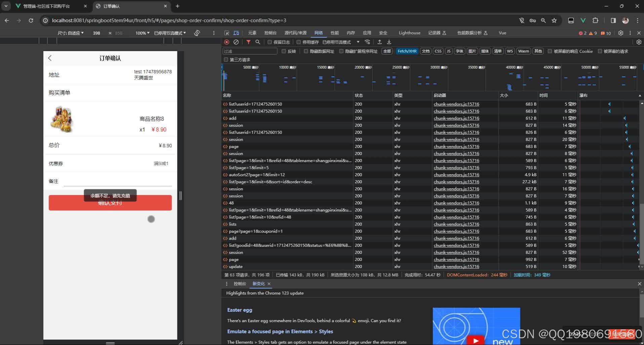This screenshot has width=644, height=345.
Task: Switch to drawer 控制台 console tab
Action: point(240,284)
